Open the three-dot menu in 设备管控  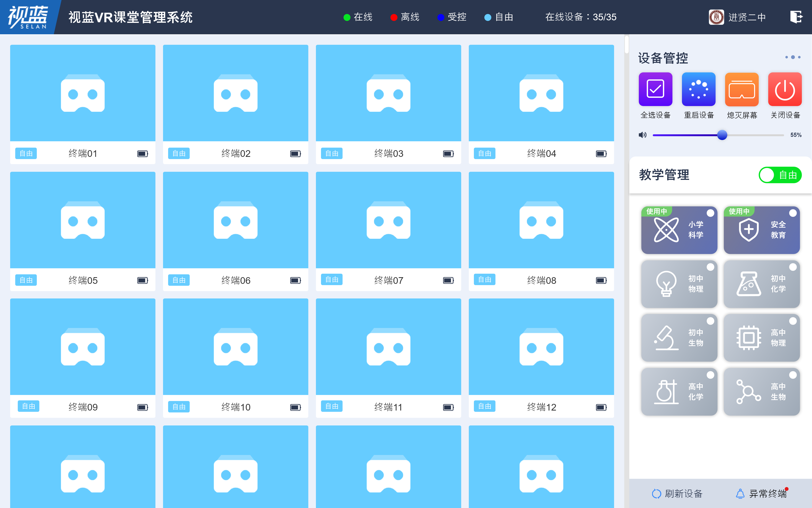[x=792, y=57]
